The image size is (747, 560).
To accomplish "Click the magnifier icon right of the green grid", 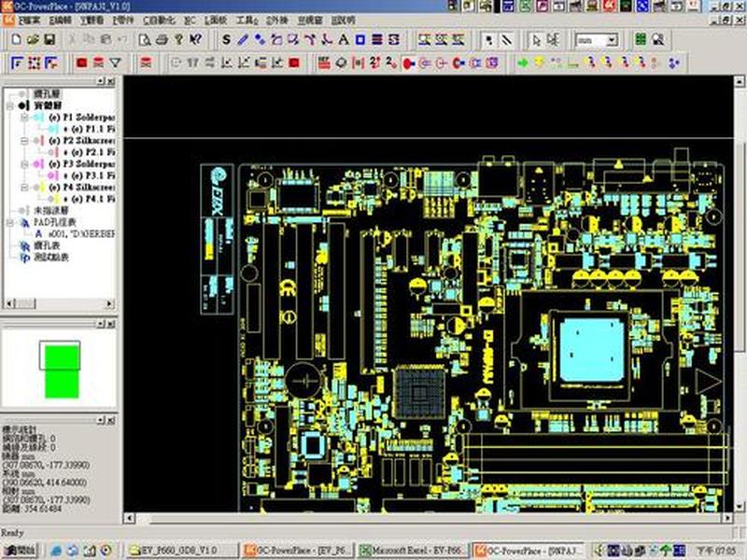I will (x=658, y=39).
